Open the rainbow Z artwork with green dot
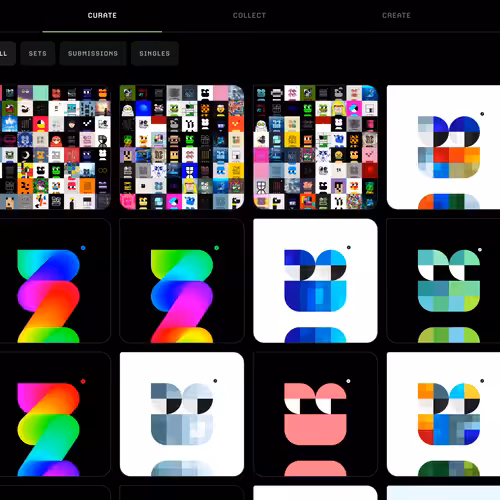The height and width of the screenshot is (500, 500). tap(182, 281)
